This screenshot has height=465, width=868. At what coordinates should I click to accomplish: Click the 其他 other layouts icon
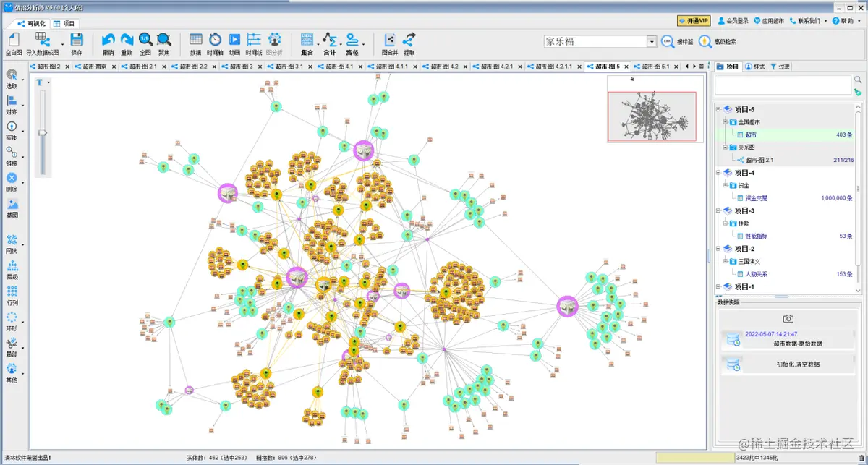tap(12, 369)
